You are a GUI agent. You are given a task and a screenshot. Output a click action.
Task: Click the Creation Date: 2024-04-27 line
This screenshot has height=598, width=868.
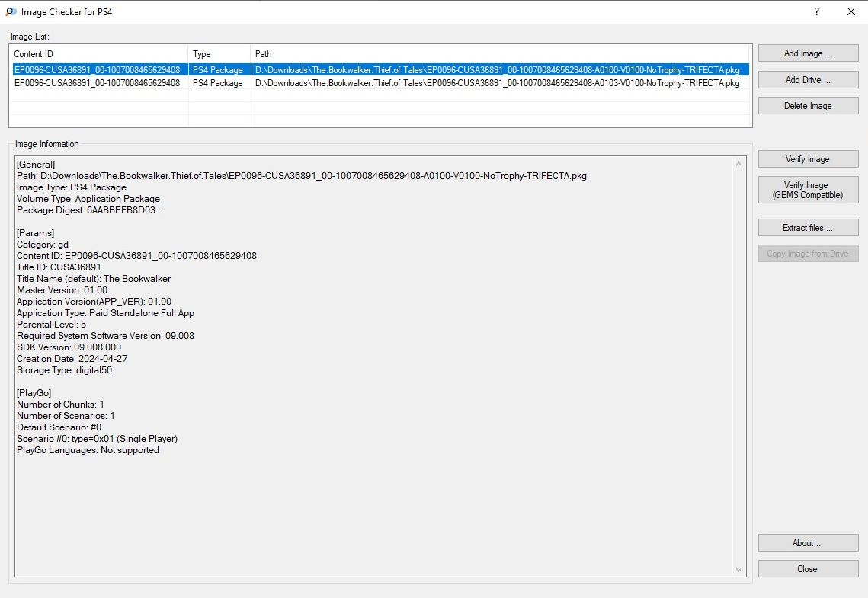coord(72,359)
